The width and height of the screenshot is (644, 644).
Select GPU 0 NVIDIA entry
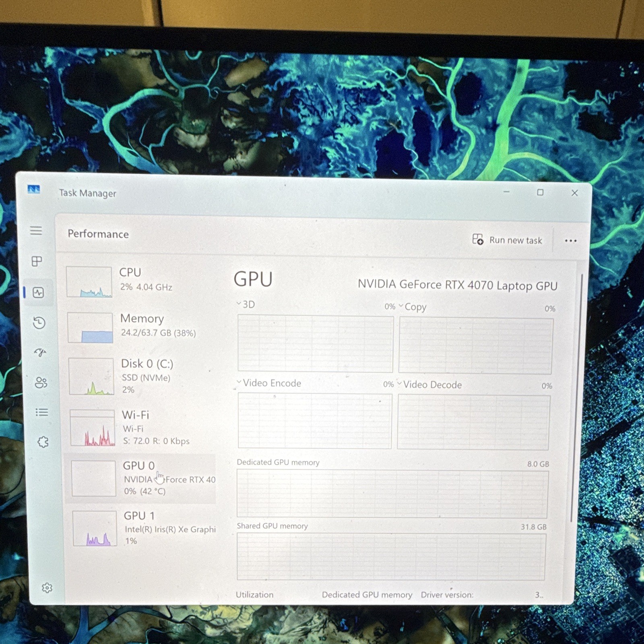point(140,479)
